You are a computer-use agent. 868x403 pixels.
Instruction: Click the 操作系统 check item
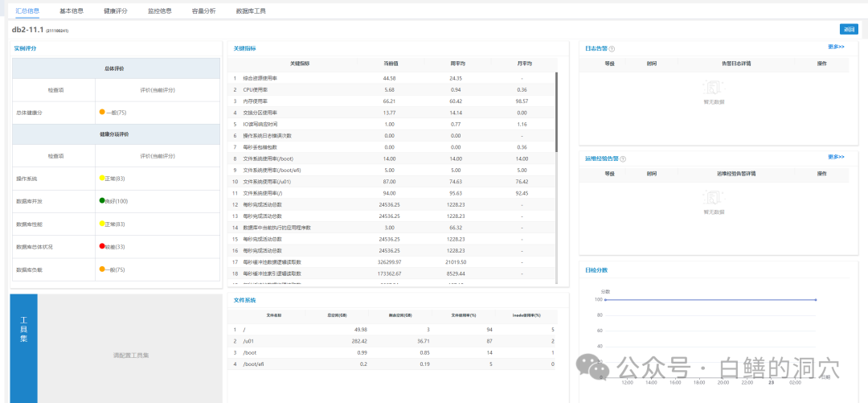pyautogui.click(x=27, y=179)
